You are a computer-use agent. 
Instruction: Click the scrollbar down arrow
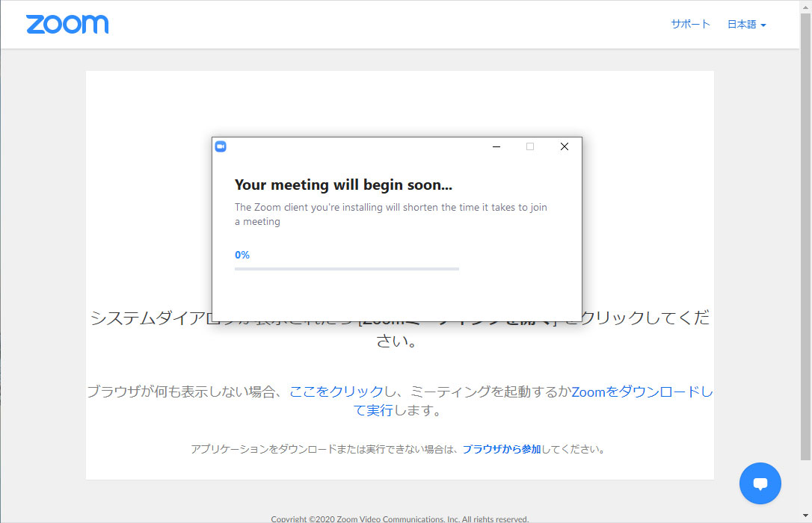(x=805, y=516)
